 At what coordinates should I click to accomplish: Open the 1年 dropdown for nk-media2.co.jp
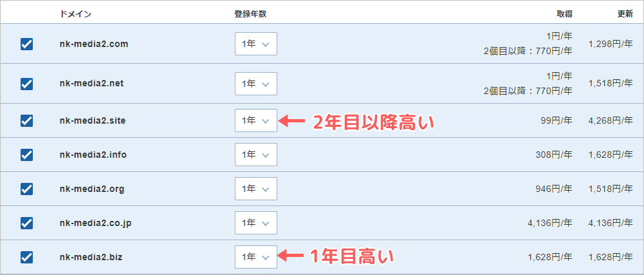coord(255,223)
